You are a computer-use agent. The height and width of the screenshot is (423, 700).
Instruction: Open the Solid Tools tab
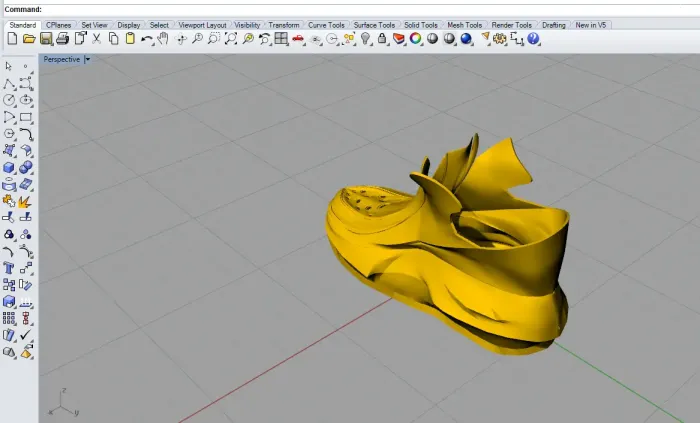(x=421, y=25)
